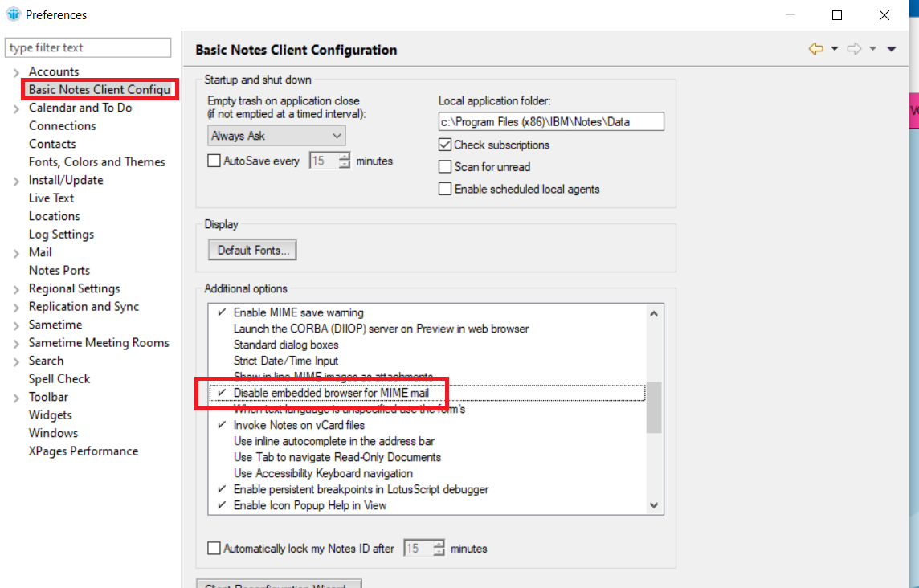
Task: Click the forward navigation arrow icon
Action: [x=854, y=49]
